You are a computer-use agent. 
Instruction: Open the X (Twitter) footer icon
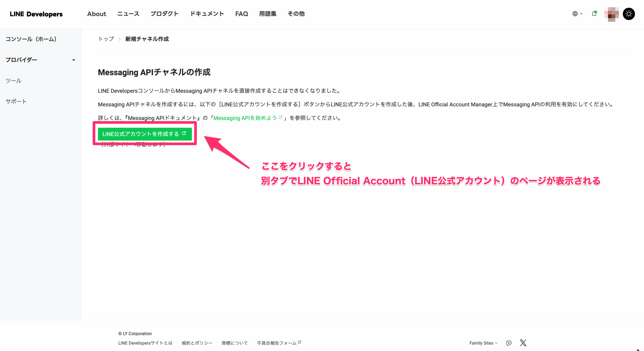pos(523,343)
